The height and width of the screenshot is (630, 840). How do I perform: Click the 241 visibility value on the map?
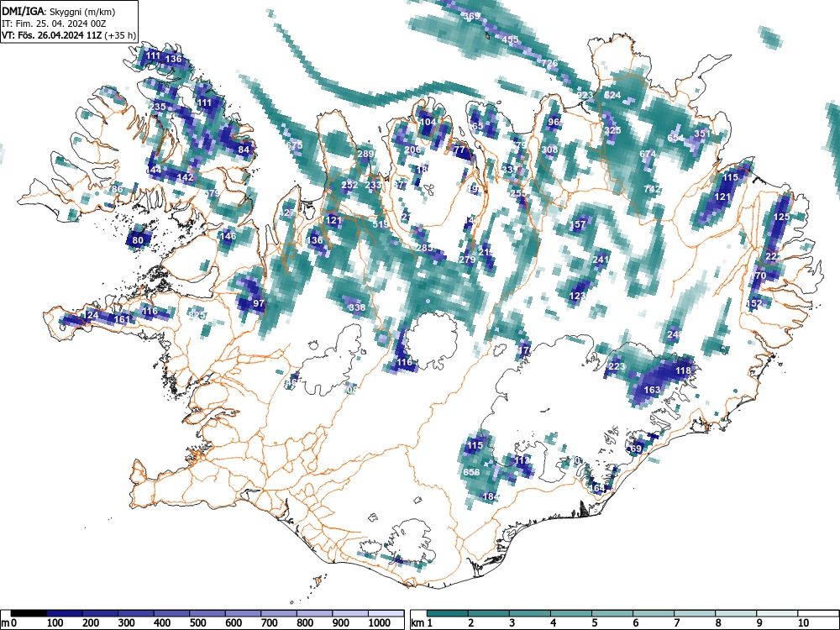601,260
